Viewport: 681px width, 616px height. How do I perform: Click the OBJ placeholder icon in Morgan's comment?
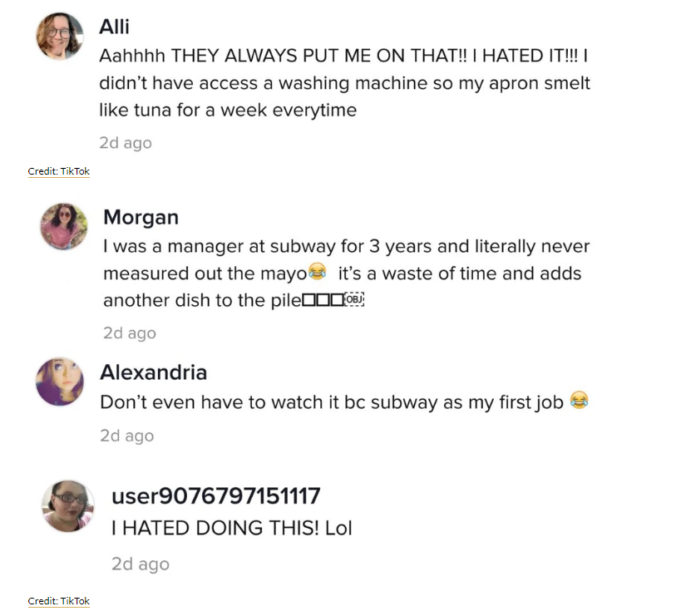(x=356, y=299)
